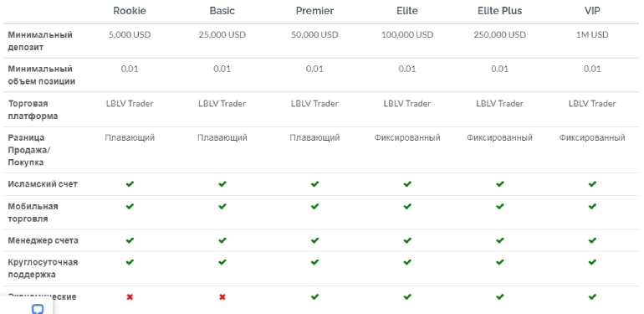Open the chat widget icon

38,309
